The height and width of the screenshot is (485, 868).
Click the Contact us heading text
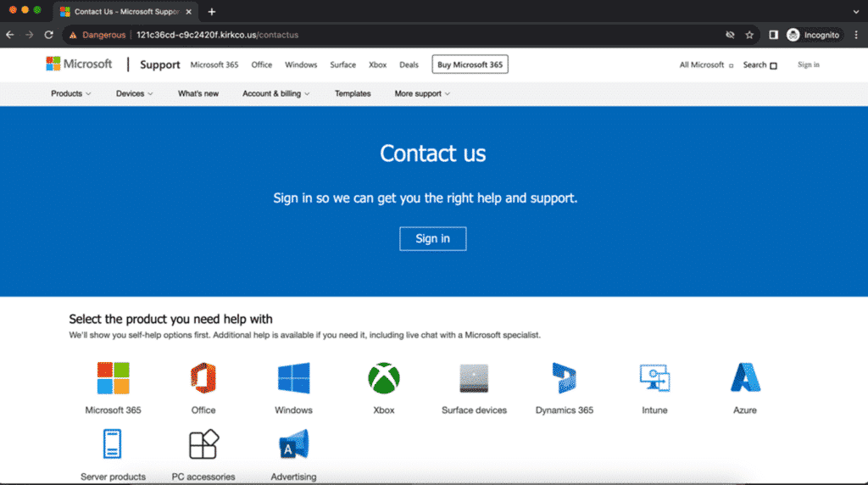(x=433, y=153)
